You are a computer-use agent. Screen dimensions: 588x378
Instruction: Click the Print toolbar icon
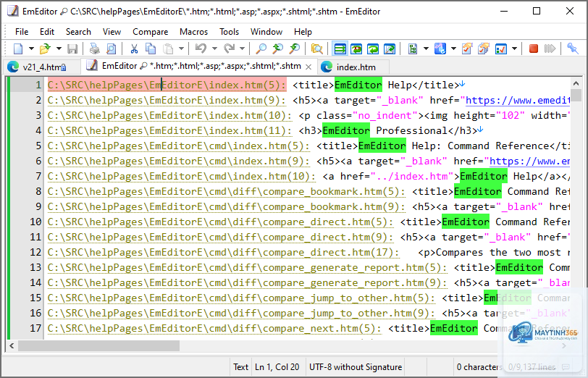click(94, 49)
